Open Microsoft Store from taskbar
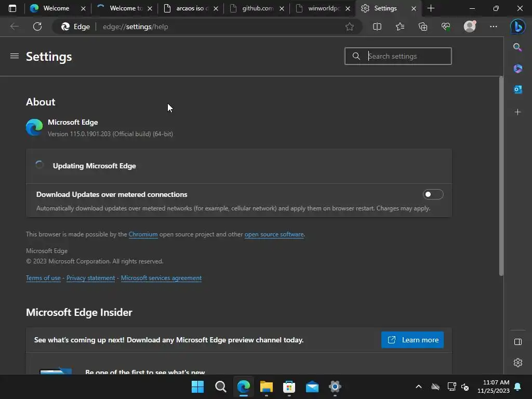The width and height of the screenshot is (532, 399). coord(289,387)
